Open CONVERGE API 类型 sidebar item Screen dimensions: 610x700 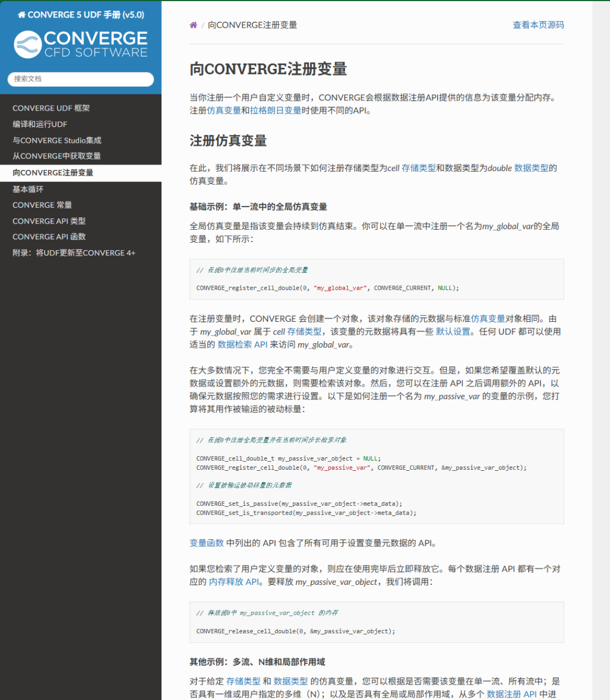[x=49, y=221]
